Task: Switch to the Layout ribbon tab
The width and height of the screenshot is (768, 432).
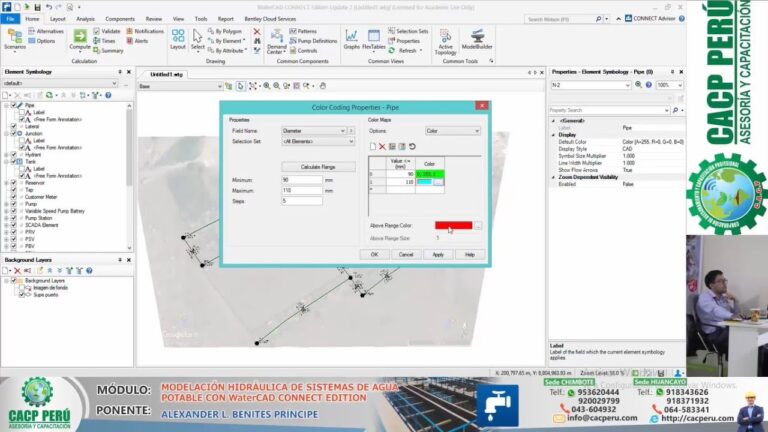Action: pyautogui.click(x=57, y=19)
